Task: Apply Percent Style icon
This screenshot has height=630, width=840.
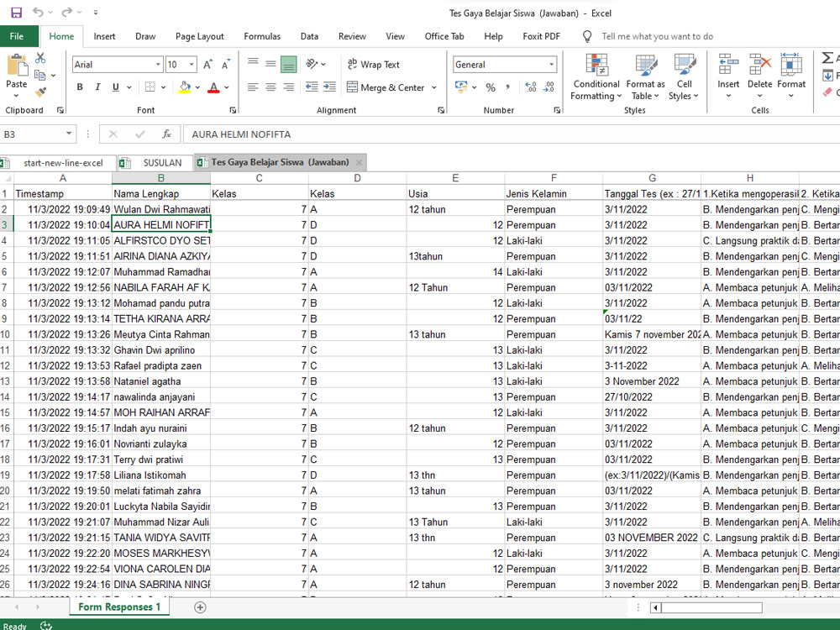Action: coord(491,87)
